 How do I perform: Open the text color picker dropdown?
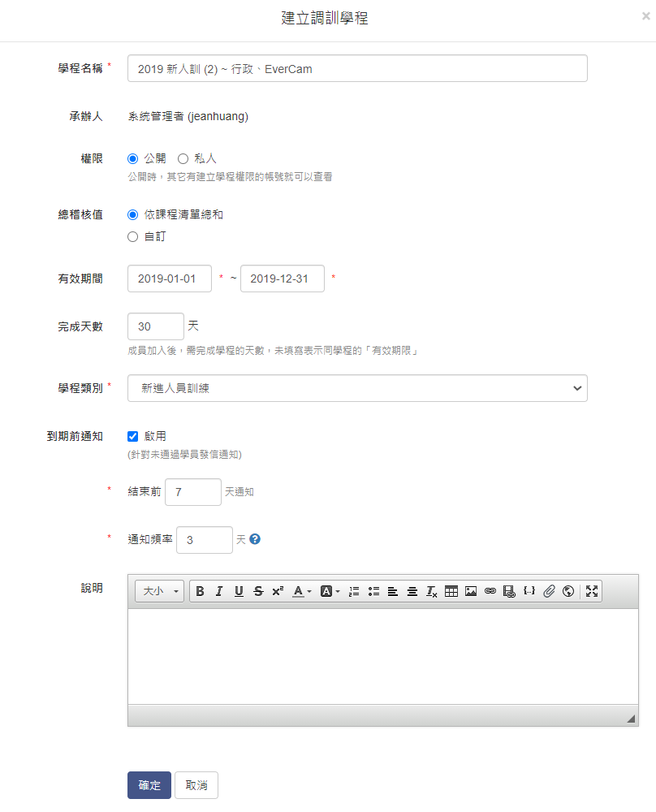302,591
